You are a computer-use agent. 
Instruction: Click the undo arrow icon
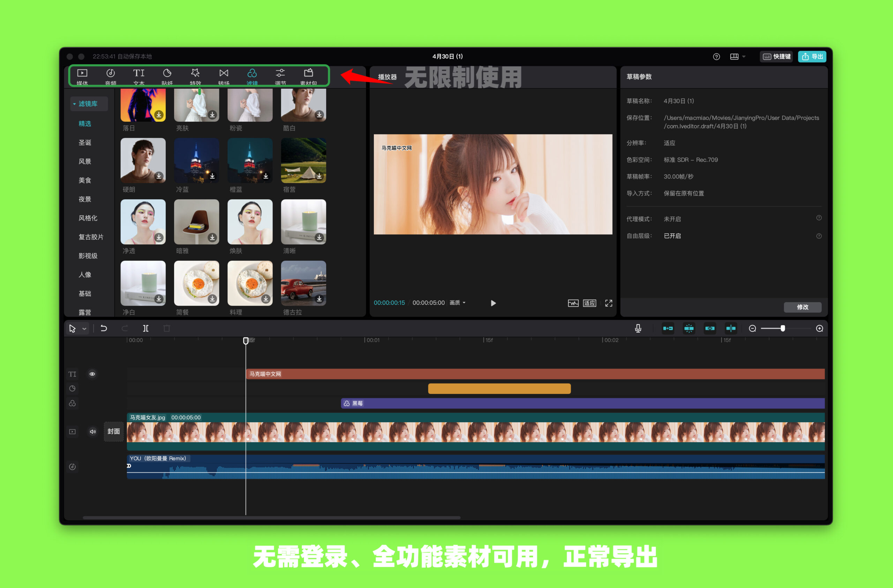(104, 328)
